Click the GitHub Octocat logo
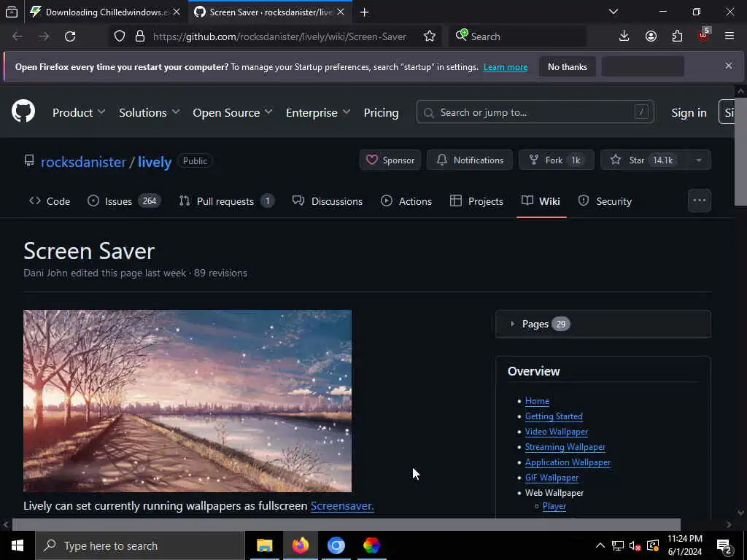 click(23, 112)
